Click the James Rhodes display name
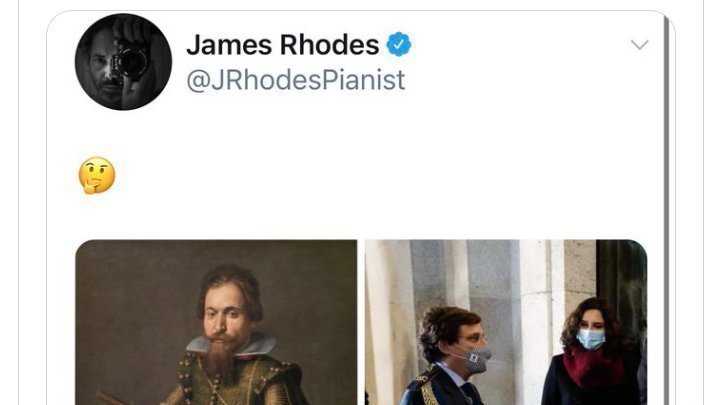Viewport: 720px width, 405px height. pyautogui.click(x=282, y=45)
